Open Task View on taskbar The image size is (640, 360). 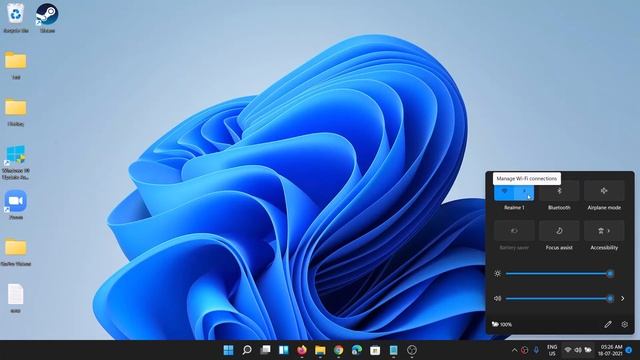(265, 350)
